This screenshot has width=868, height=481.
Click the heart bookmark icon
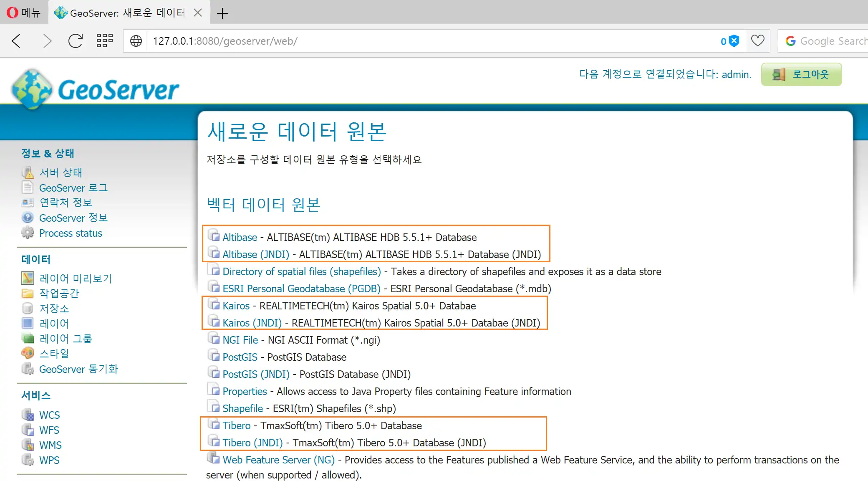(x=757, y=41)
